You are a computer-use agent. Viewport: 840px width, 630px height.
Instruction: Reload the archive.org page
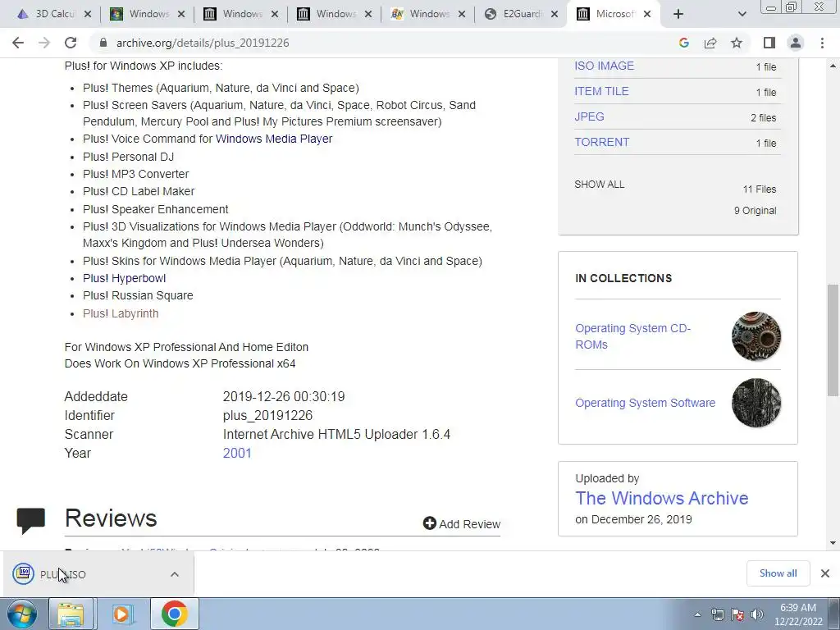click(x=71, y=43)
